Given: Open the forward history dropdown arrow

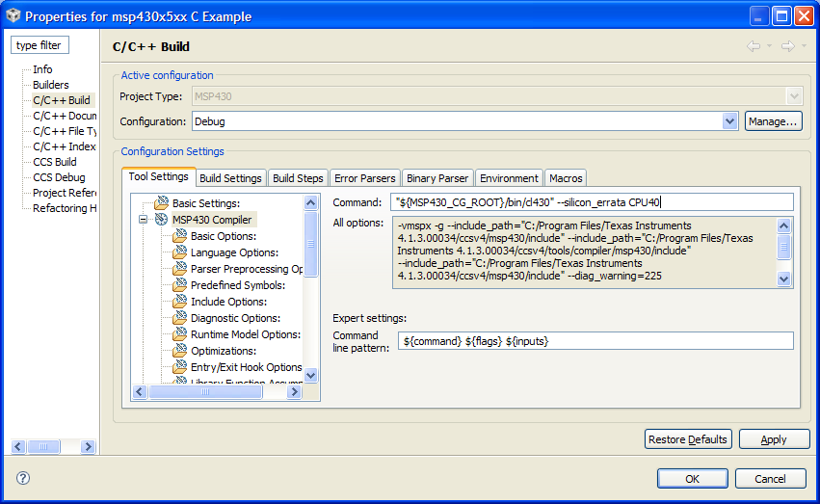Looking at the screenshot, I should (804, 46).
